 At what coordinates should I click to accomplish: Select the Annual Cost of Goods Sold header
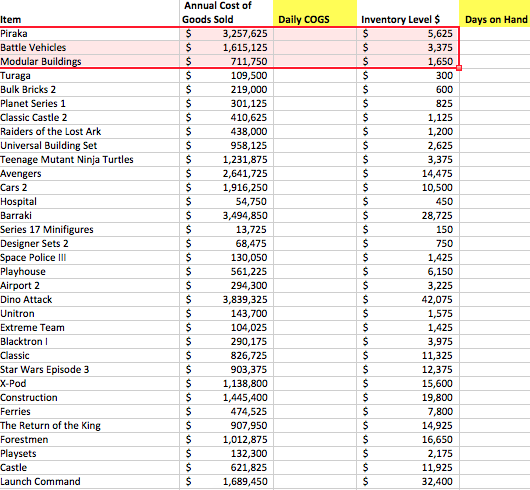tap(226, 13)
